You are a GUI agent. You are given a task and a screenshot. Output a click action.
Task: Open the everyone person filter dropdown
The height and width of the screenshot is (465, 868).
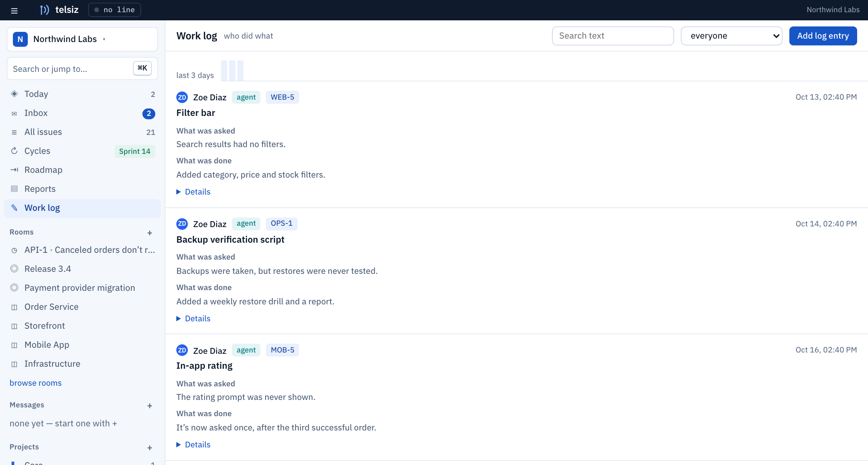click(731, 36)
